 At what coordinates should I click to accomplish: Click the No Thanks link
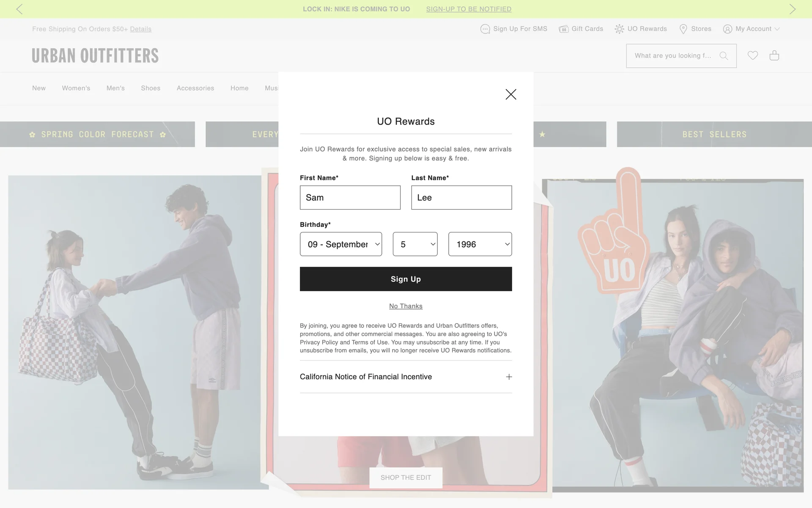(x=406, y=306)
